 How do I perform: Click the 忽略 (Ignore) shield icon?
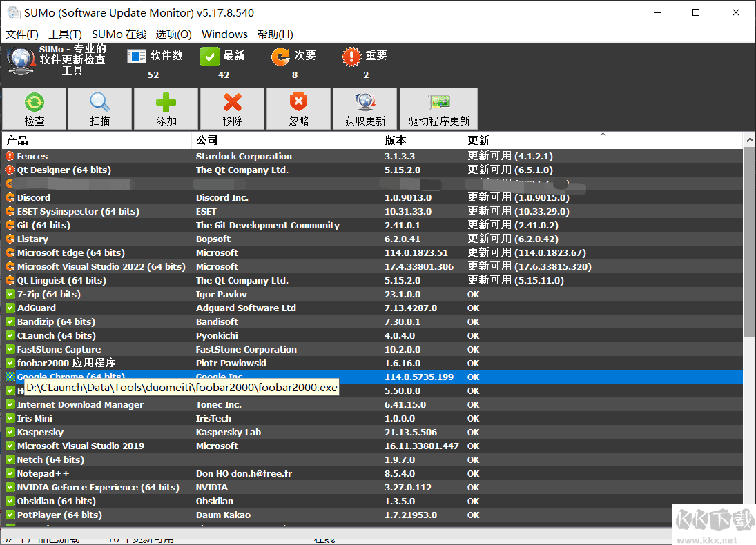pos(298,103)
